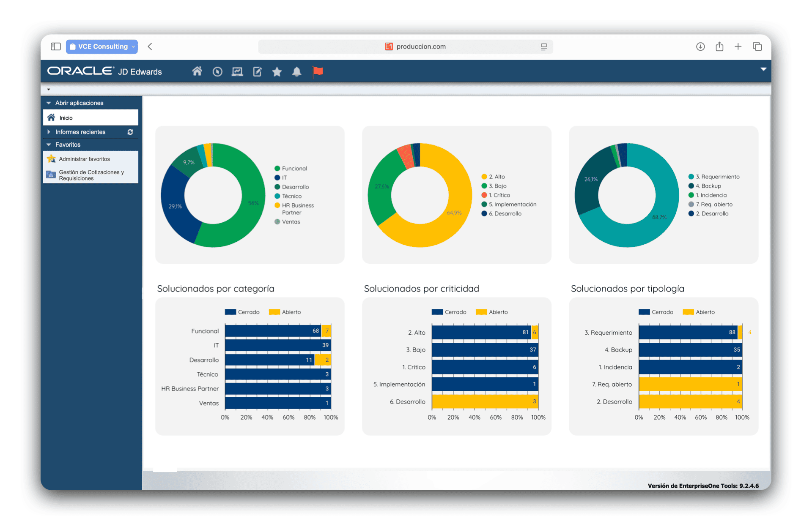Collapse the Favoritos section
This screenshot has height=524, width=812.
tap(49, 145)
